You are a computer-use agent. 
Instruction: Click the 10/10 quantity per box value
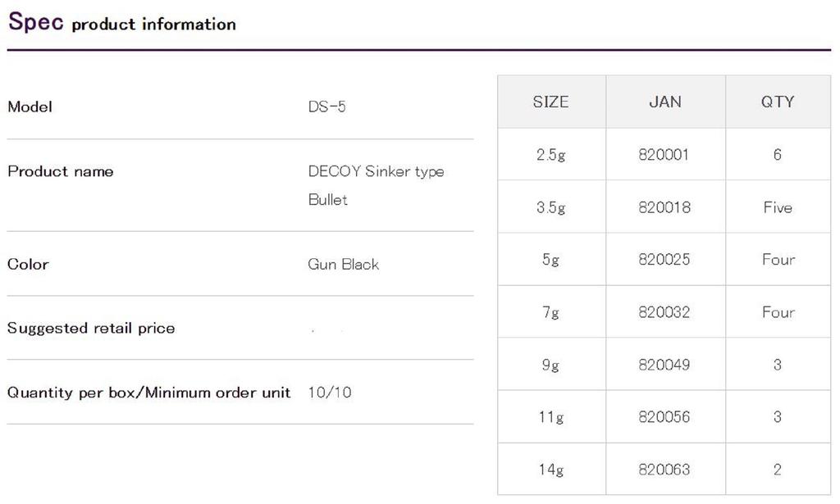click(x=330, y=393)
